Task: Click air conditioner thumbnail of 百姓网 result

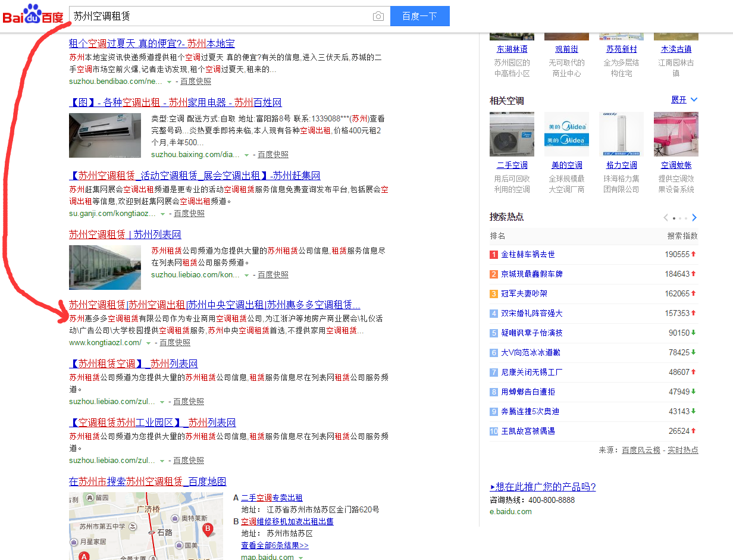Action: [x=105, y=135]
